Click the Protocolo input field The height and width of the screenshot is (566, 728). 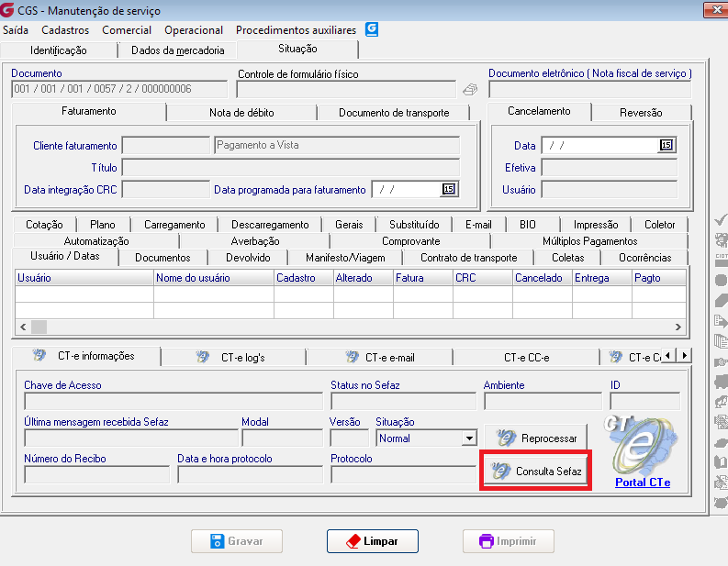pyautogui.click(x=403, y=474)
